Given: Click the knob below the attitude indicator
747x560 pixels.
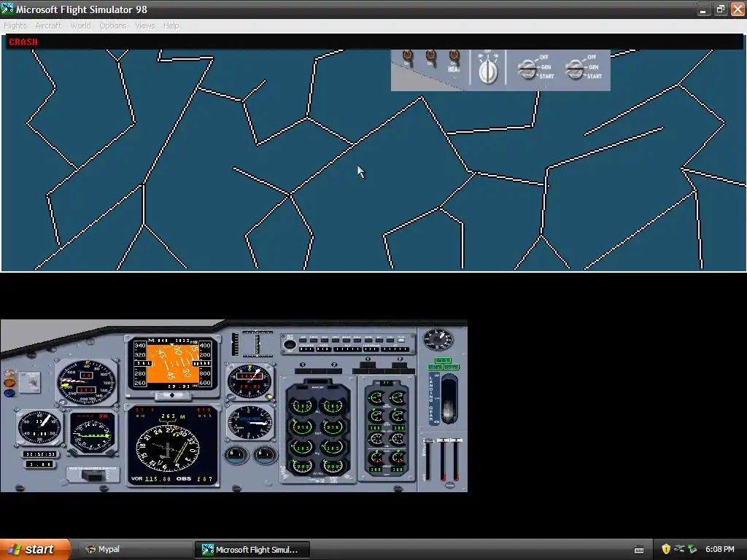Looking at the screenshot, I should 172,395.
